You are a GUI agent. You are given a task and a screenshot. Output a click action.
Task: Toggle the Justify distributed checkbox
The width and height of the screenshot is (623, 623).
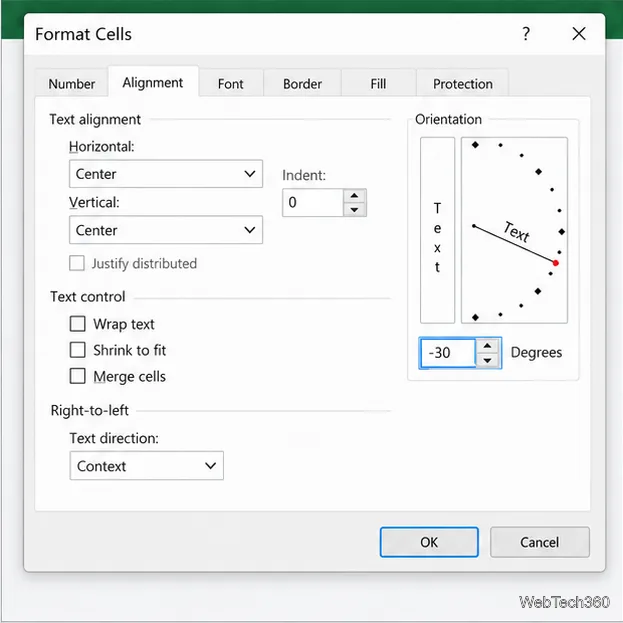coord(77,263)
